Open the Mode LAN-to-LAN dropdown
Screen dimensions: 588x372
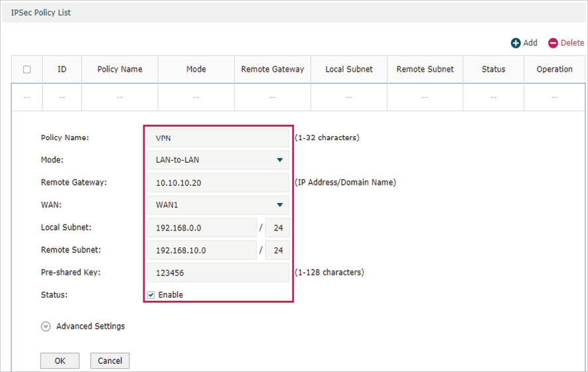click(x=218, y=160)
